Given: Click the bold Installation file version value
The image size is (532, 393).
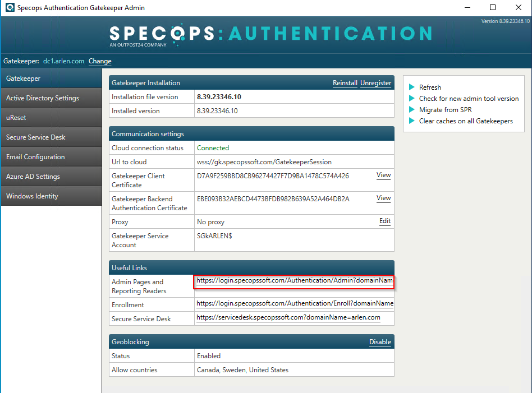Looking at the screenshot, I should pos(219,97).
